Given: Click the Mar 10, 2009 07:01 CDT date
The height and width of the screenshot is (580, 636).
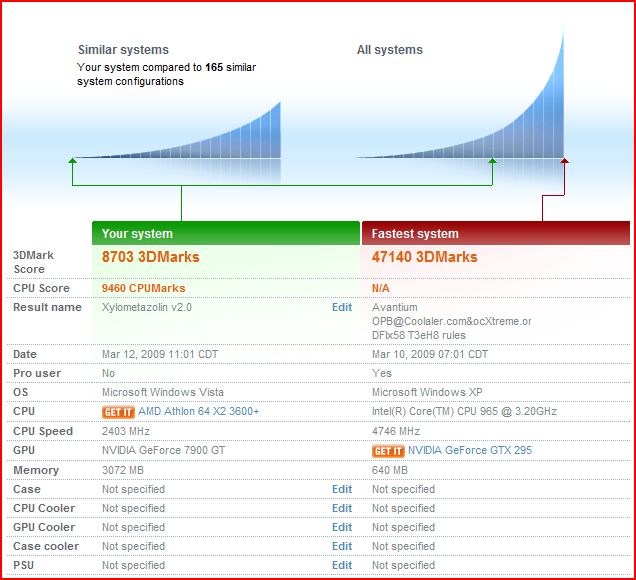Looking at the screenshot, I should click(x=430, y=354).
